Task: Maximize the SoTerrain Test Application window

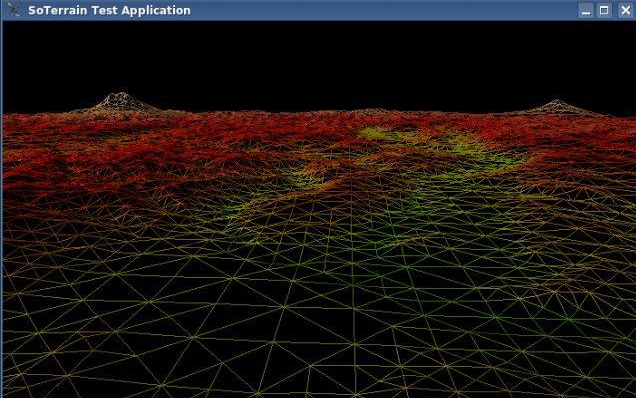Action: pyautogui.click(x=604, y=11)
